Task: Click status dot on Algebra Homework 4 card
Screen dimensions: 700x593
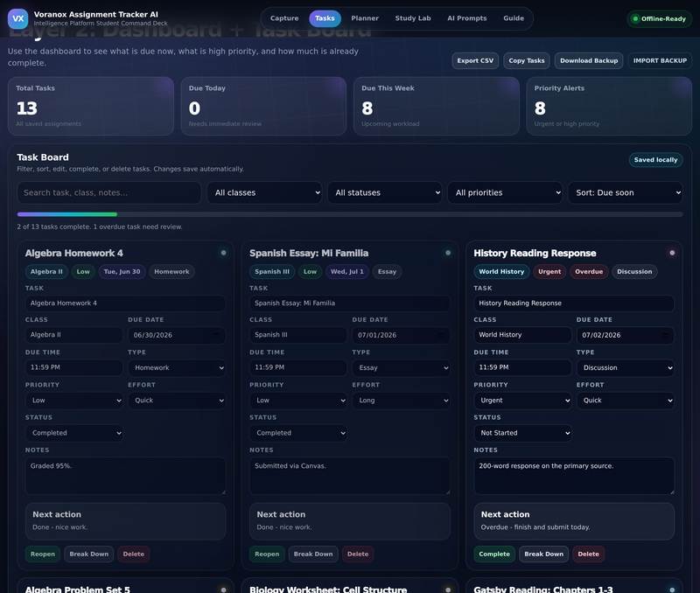Action: point(224,253)
